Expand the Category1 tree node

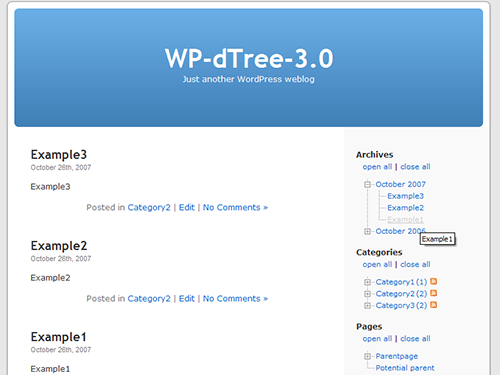click(367, 282)
